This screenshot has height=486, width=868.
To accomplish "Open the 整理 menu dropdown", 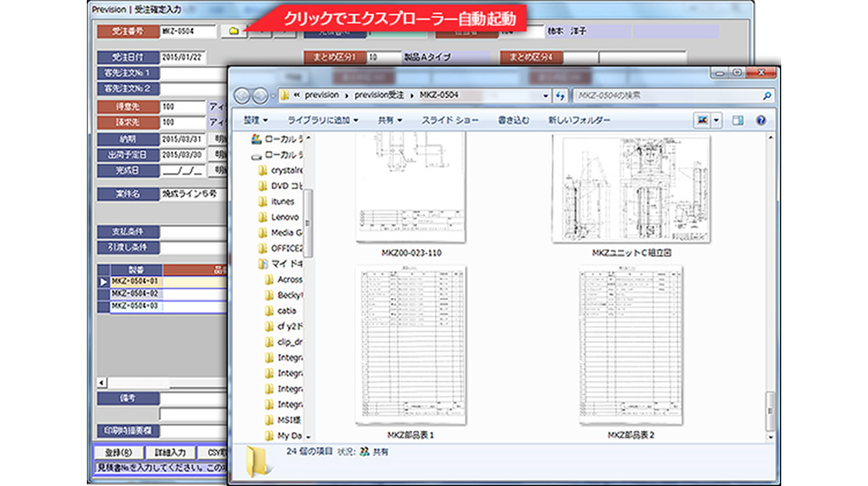I will (x=256, y=120).
